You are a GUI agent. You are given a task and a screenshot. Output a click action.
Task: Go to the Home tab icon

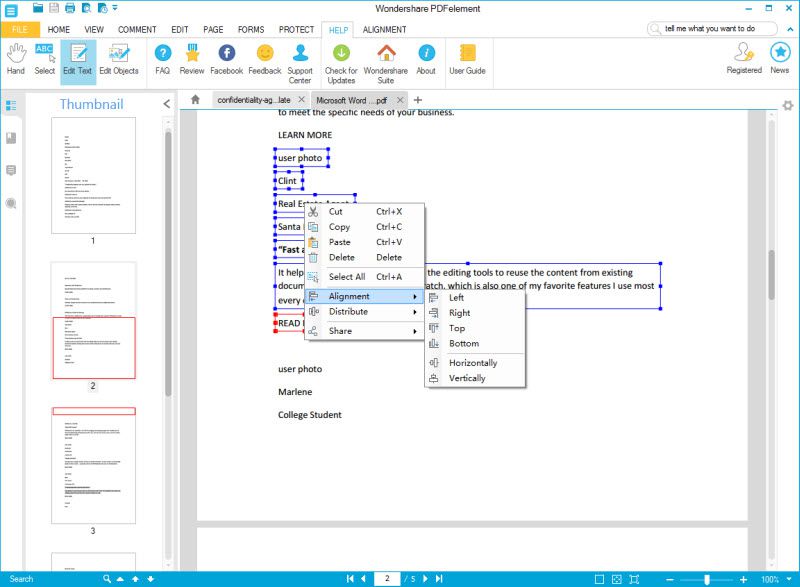(195, 99)
